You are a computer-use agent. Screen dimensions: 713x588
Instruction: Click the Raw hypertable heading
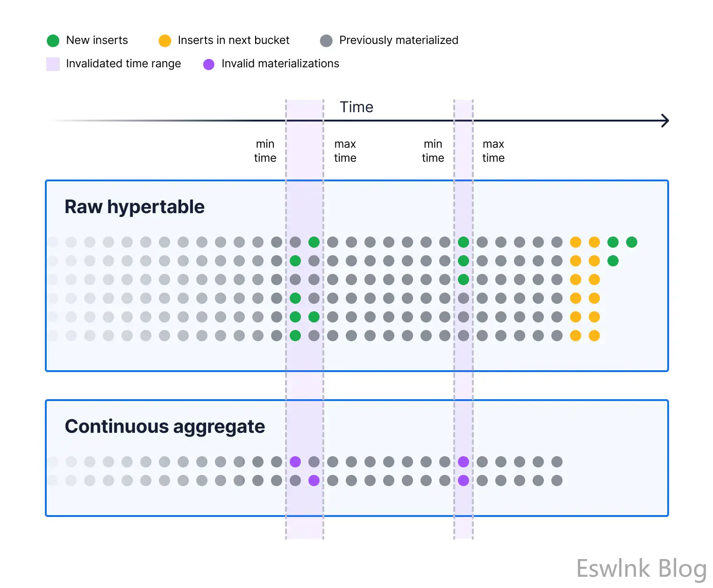(x=135, y=207)
